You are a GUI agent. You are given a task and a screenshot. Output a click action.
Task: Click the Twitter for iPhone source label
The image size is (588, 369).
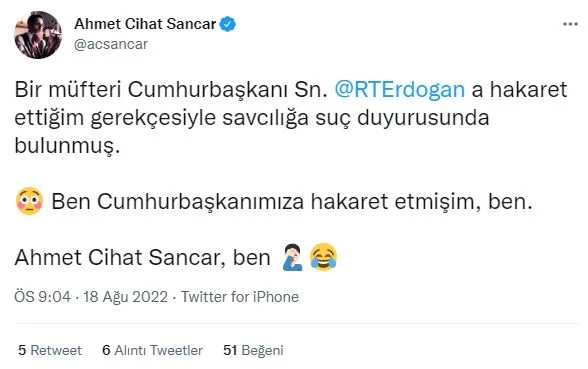[x=240, y=297]
